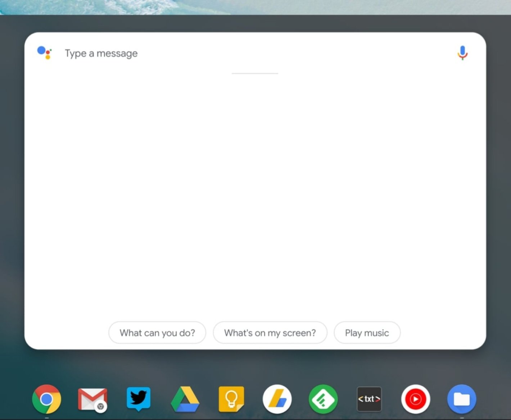The width and height of the screenshot is (511, 420).
Task: Tap the 'Play music' suggestion chip
Action: click(x=367, y=333)
